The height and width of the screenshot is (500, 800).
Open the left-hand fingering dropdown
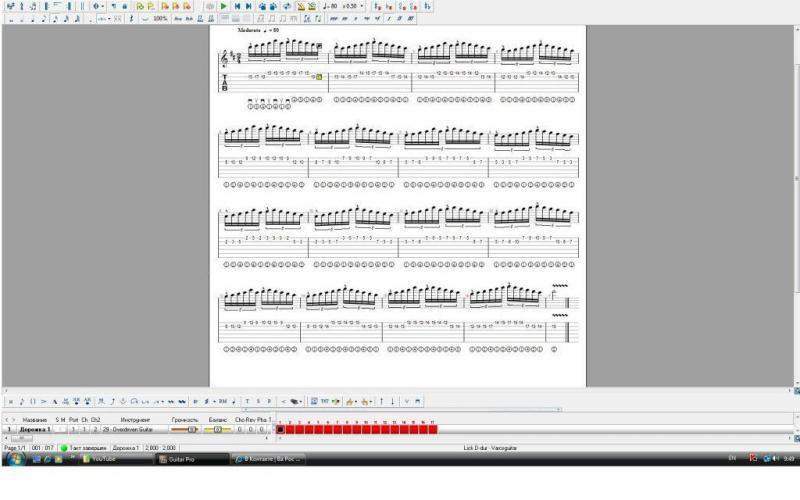point(352,402)
